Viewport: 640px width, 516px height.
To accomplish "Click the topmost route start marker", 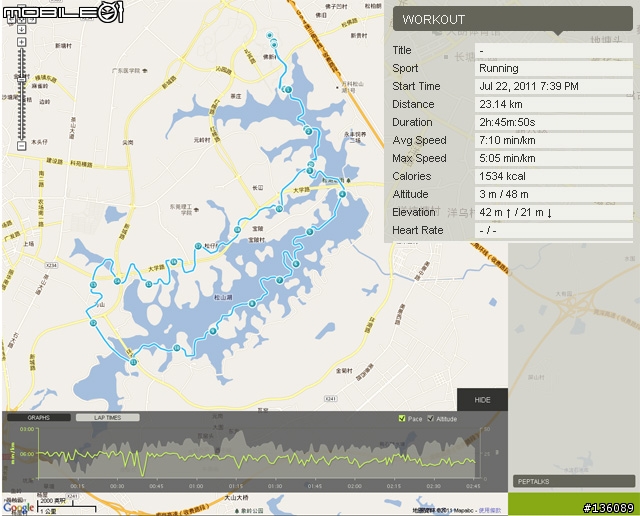I will (269, 36).
